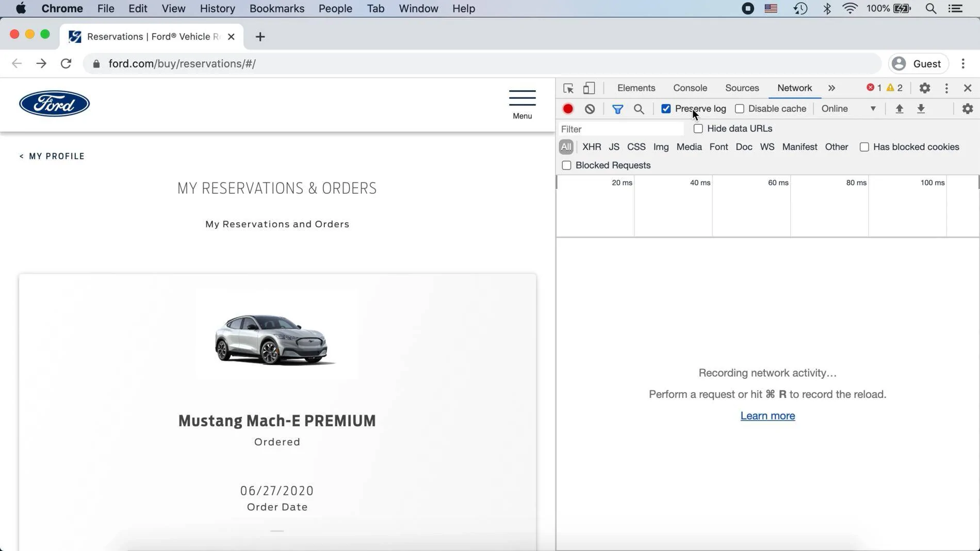The height and width of the screenshot is (551, 980).
Task: Open Network panel settings gear
Action: point(968,109)
